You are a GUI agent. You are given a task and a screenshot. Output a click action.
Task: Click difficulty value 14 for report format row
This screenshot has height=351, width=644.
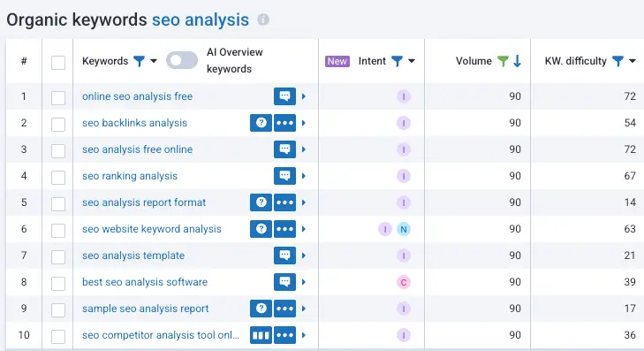point(630,202)
